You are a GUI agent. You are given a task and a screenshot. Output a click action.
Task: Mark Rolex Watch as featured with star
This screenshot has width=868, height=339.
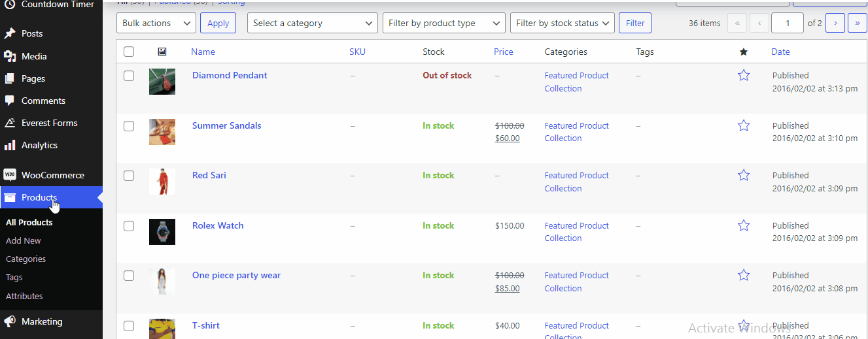pos(743,225)
